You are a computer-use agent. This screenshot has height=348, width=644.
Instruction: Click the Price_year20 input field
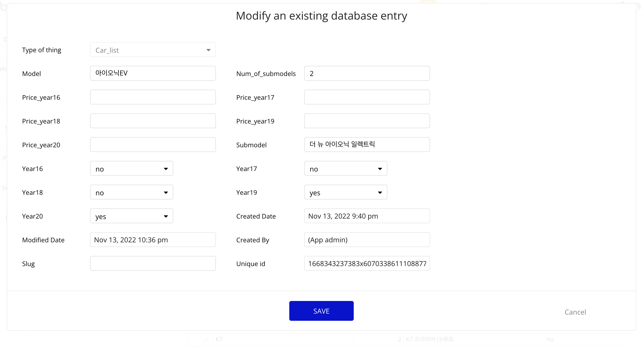click(152, 145)
